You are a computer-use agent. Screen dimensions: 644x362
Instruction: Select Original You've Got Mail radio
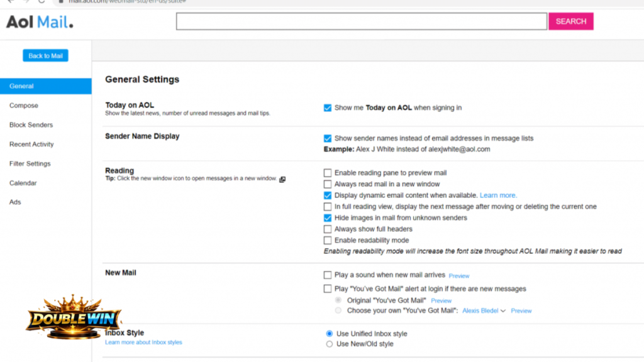click(x=338, y=300)
